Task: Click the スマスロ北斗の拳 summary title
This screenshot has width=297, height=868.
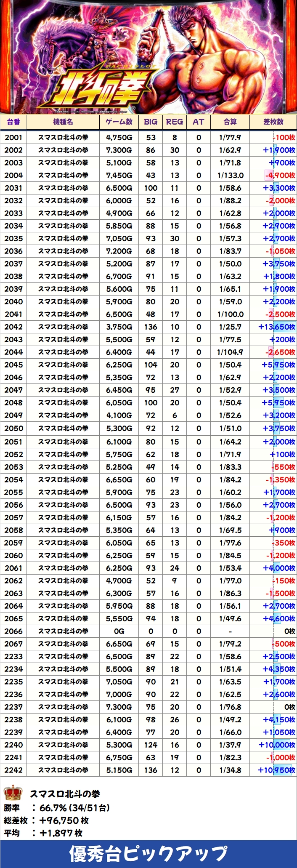Action: [x=65, y=793]
